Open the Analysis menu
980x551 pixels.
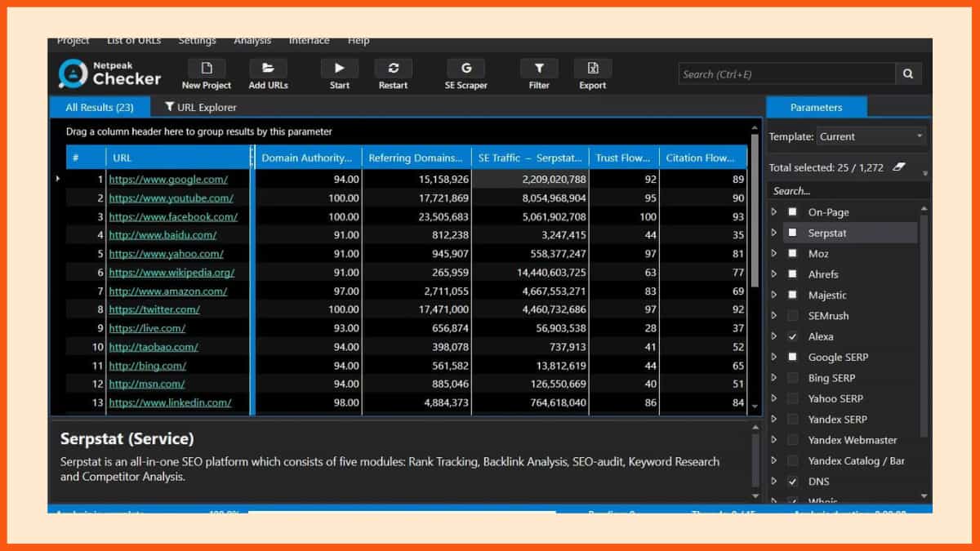click(252, 41)
